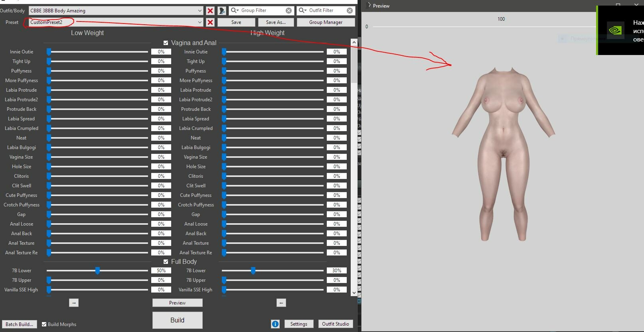Screen dimensions: 644x332
Task: Click the Low Weight Innie Outie slider handle
Action: [x=49, y=52]
